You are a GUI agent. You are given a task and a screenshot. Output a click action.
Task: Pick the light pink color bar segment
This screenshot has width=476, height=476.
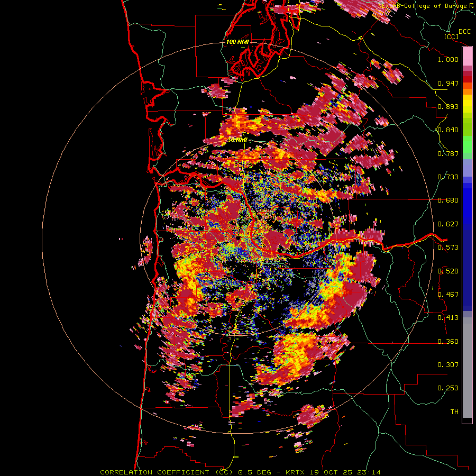click(467, 57)
